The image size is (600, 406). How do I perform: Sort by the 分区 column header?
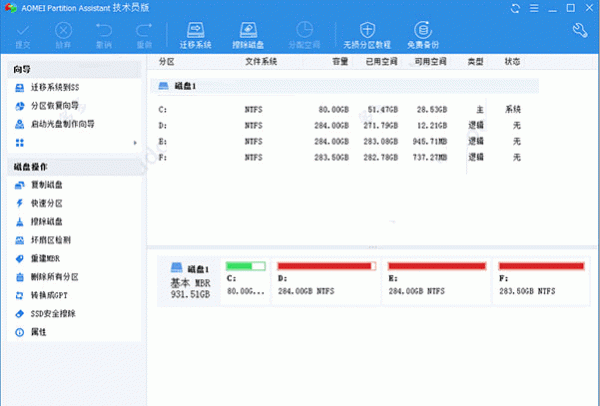pos(167,62)
